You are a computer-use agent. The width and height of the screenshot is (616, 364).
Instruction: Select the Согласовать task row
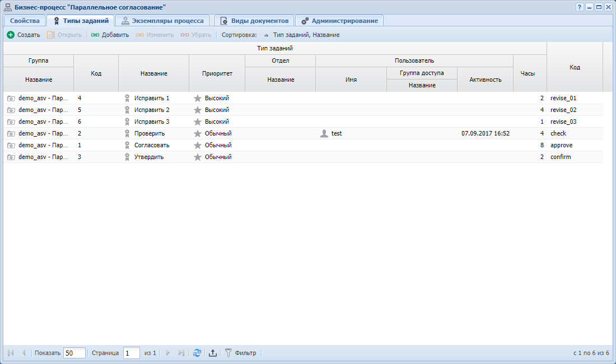point(304,145)
